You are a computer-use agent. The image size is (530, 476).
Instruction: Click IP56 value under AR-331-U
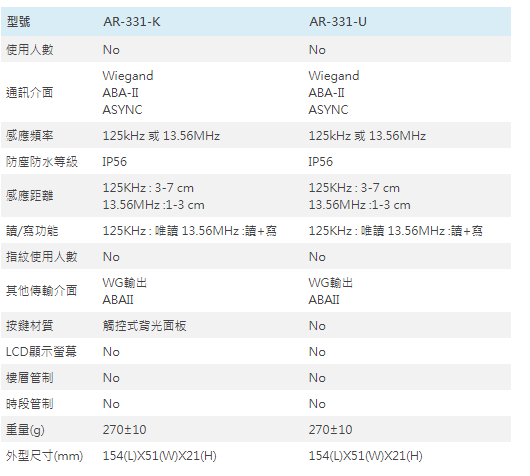320,162
